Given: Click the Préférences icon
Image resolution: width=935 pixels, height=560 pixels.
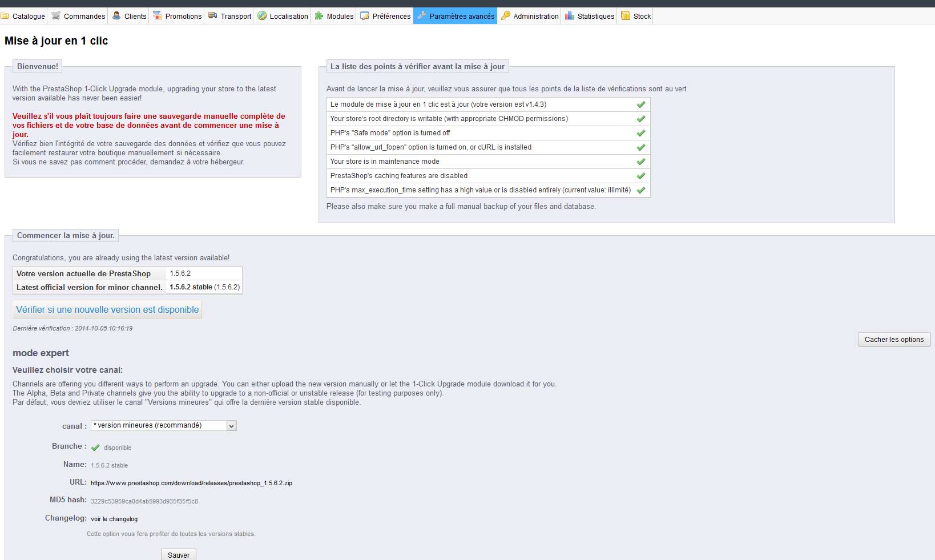Looking at the screenshot, I should click(x=365, y=16).
